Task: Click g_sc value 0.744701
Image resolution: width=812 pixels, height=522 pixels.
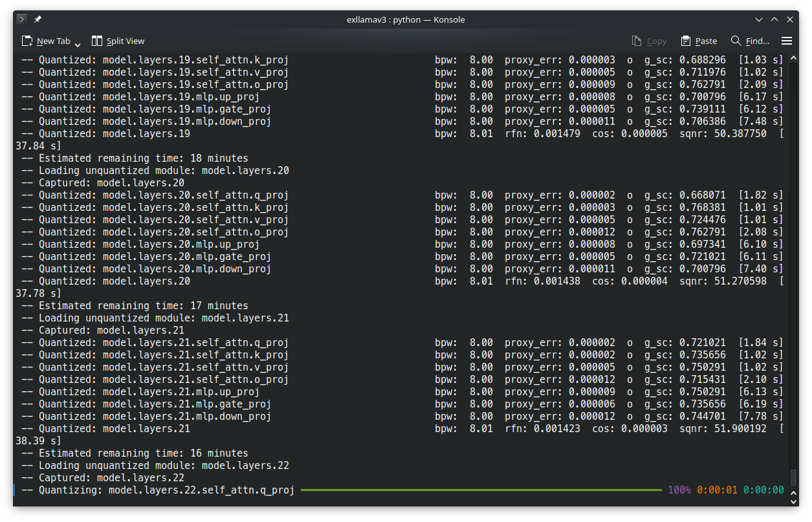Action: click(703, 417)
